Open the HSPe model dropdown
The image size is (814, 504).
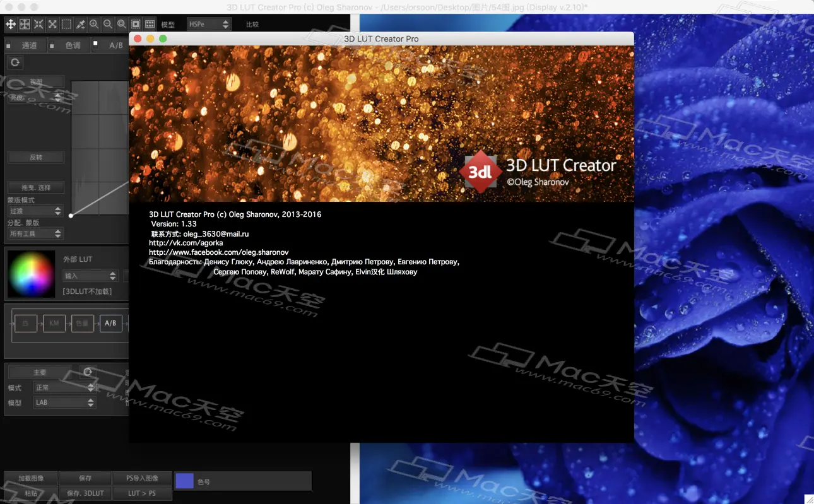coord(209,24)
